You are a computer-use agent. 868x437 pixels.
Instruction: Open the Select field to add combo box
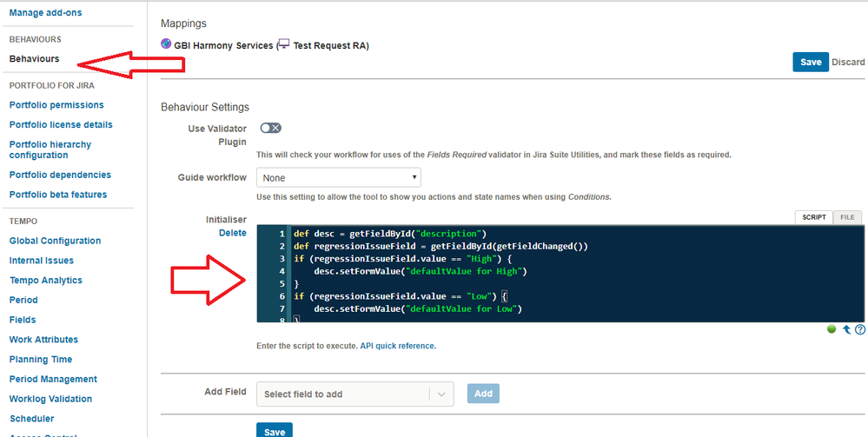[x=355, y=394]
